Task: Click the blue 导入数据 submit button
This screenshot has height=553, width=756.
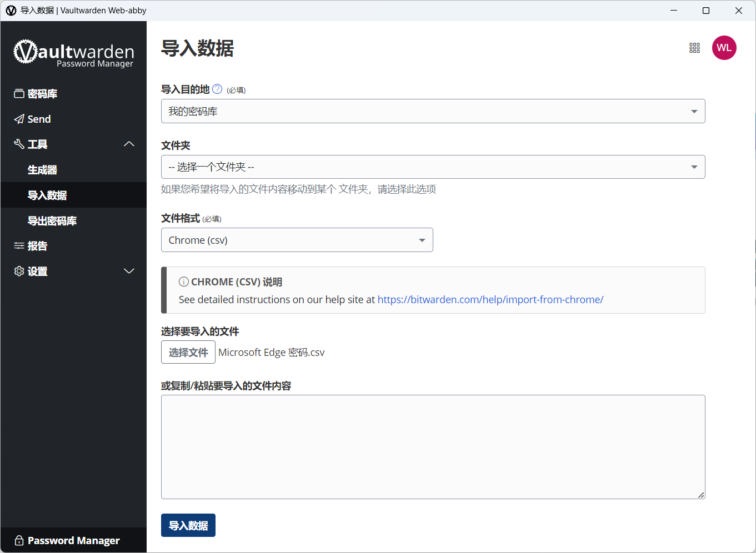Action: (188, 525)
